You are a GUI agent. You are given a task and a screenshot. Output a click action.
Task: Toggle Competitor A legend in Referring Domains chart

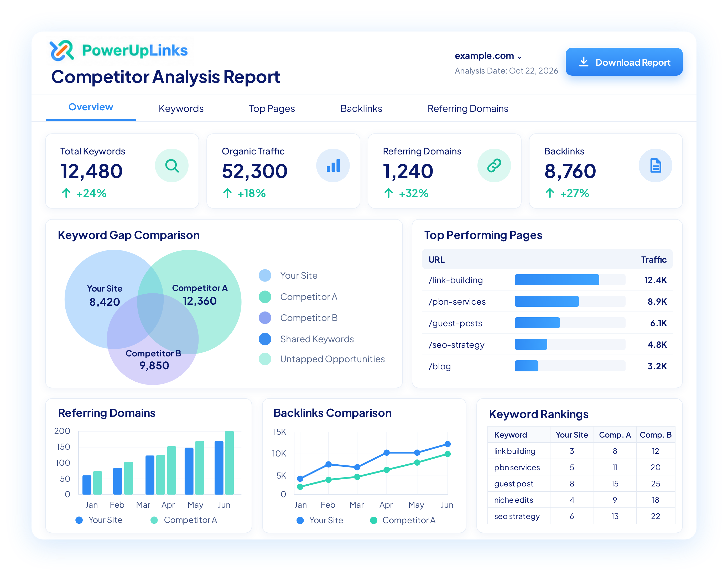[184, 520]
